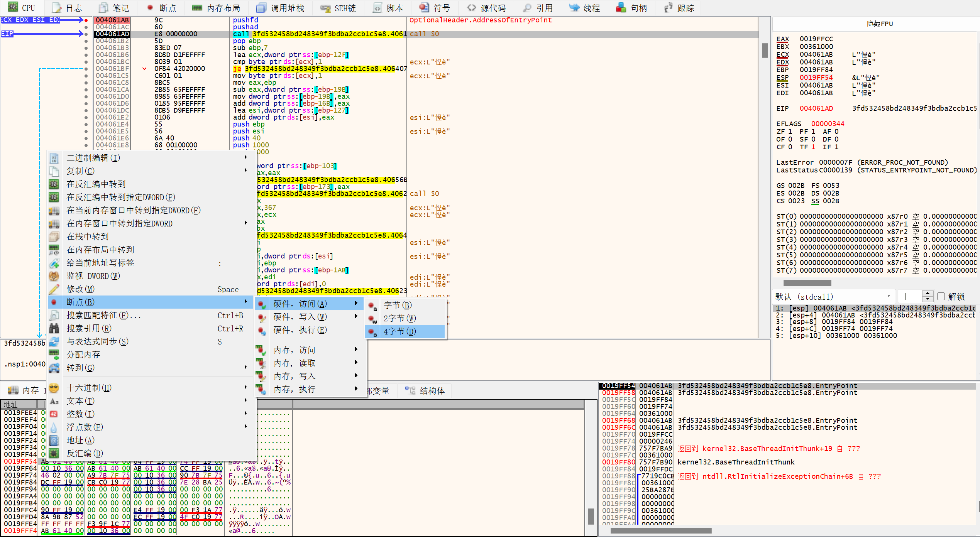980x537 pixels.
Task: Click the 内存 1 dump tab
Action: tap(26, 390)
